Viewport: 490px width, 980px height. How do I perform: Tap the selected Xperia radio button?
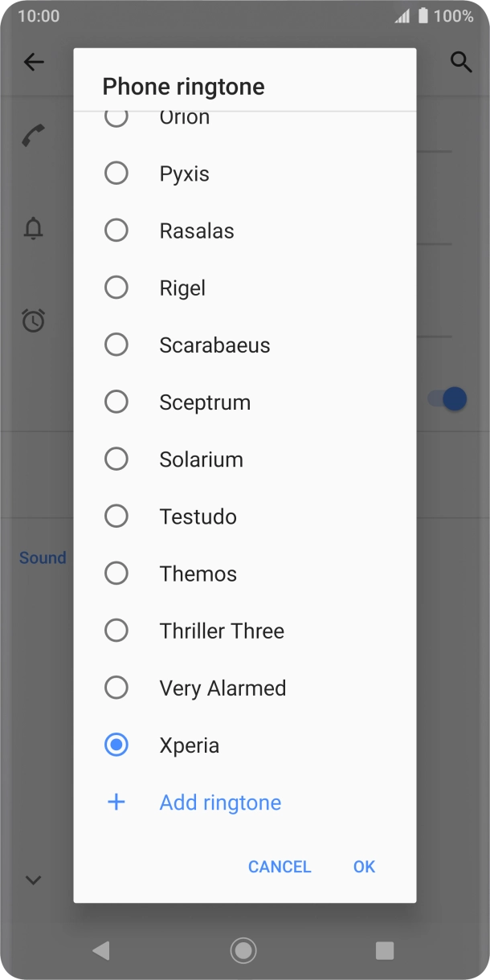click(x=116, y=745)
